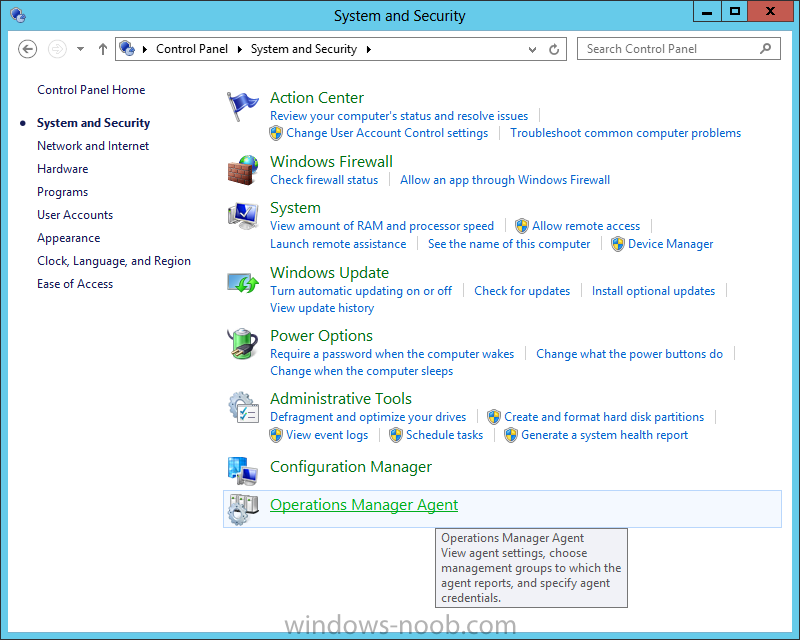Viewport: 800px width, 640px height.
Task: Click the Power Options battery icon
Action: pyautogui.click(x=243, y=344)
